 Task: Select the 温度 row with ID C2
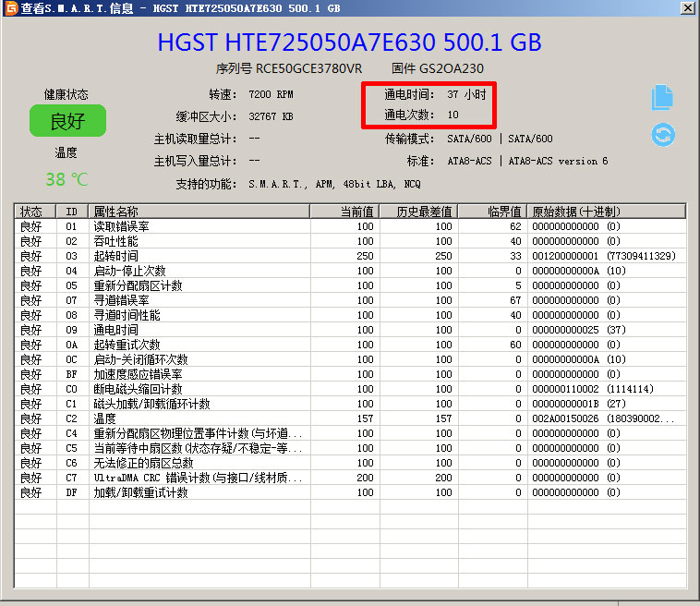tap(350, 418)
